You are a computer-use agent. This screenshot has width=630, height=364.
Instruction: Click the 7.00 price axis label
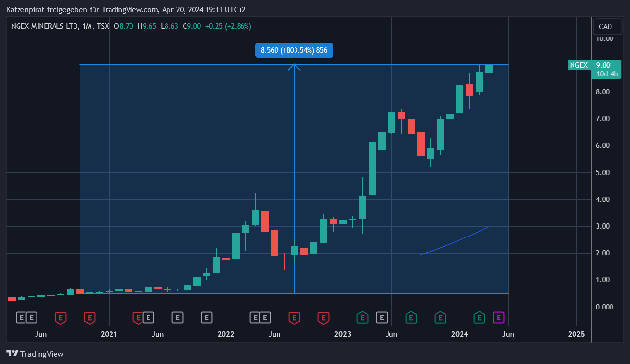[604, 119]
